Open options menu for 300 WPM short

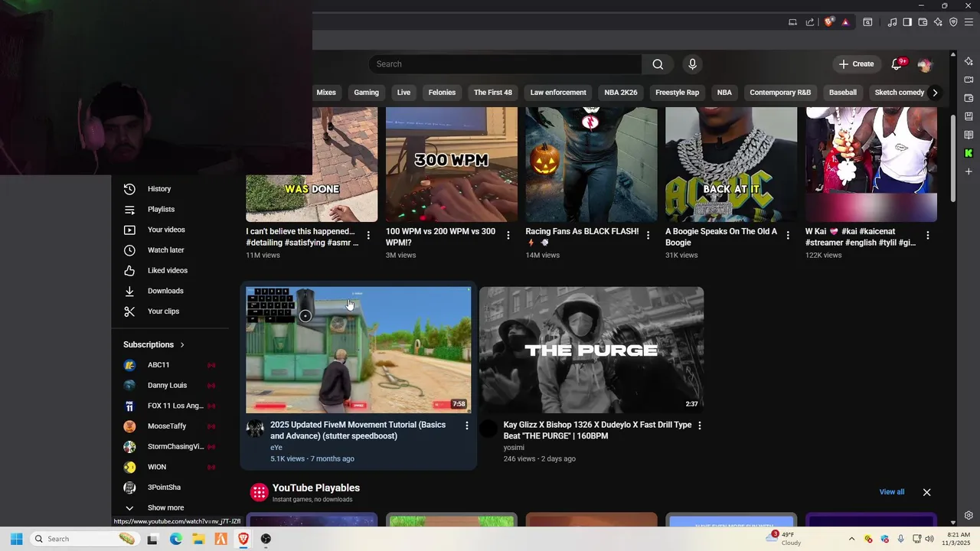pyautogui.click(x=508, y=236)
